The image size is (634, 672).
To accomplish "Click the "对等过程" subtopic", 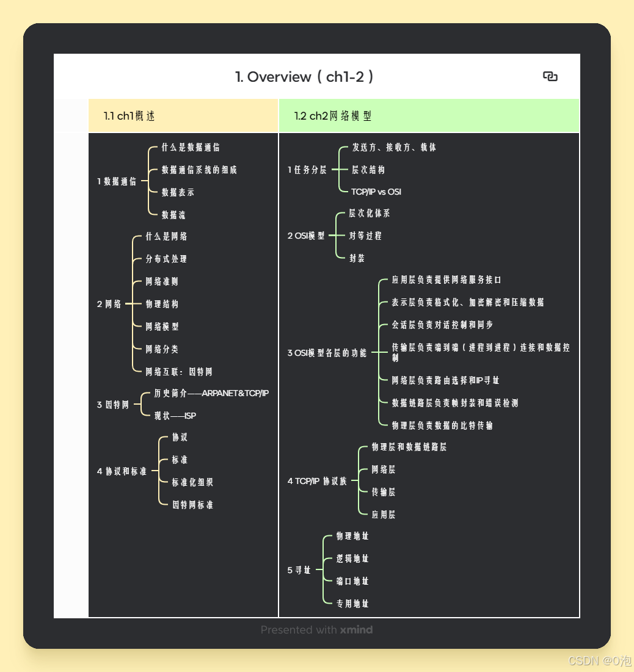I will [365, 236].
